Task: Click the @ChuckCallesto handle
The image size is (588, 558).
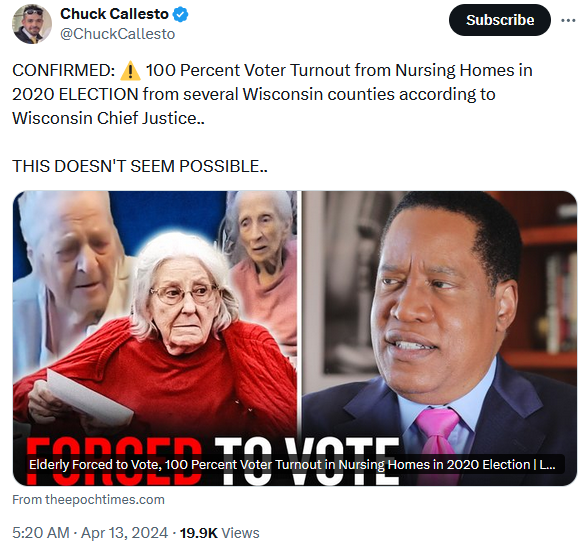Action: pos(117,34)
